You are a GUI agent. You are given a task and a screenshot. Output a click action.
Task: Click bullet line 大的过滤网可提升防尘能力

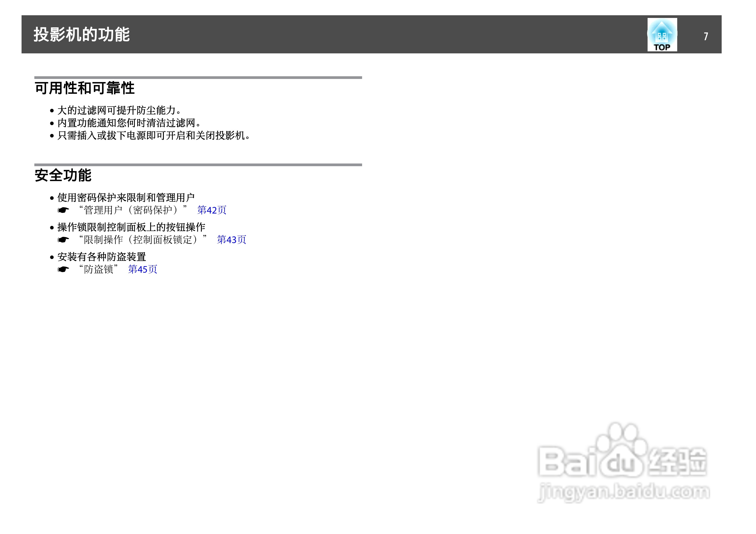pyautogui.click(x=119, y=110)
